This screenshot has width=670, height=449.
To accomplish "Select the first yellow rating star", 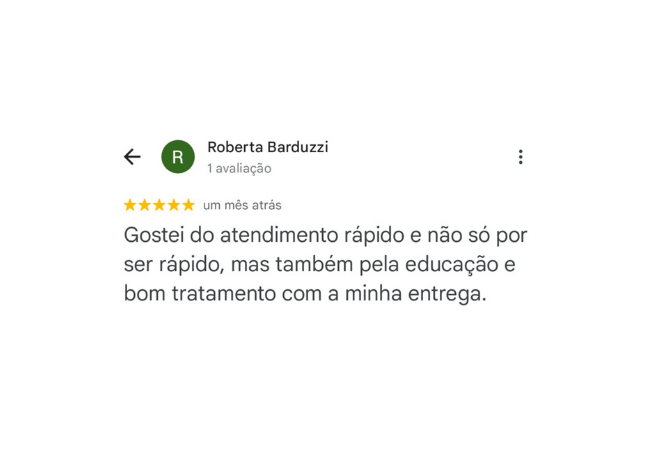I will [130, 205].
